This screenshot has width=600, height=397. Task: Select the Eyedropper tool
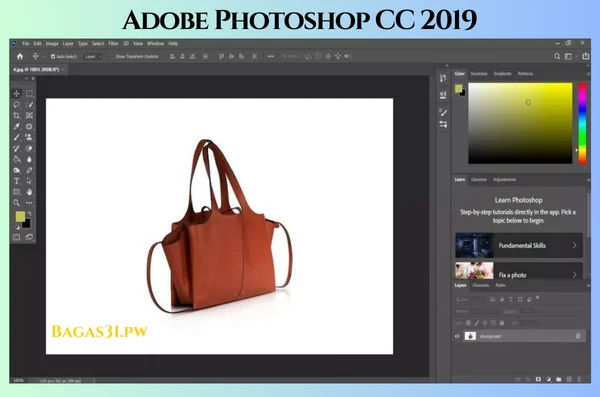coord(16,126)
